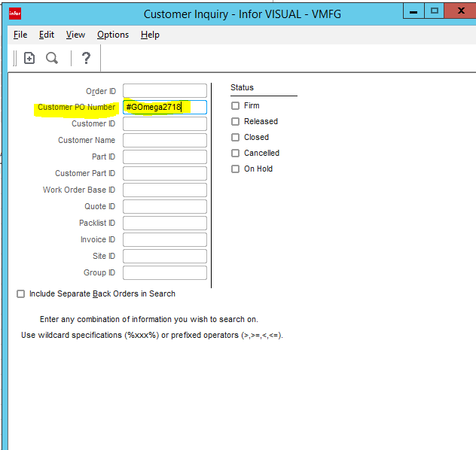Viewport: 476px width, 450px height.
Task: Click the Part ID input field
Action: pyautogui.click(x=165, y=157)
